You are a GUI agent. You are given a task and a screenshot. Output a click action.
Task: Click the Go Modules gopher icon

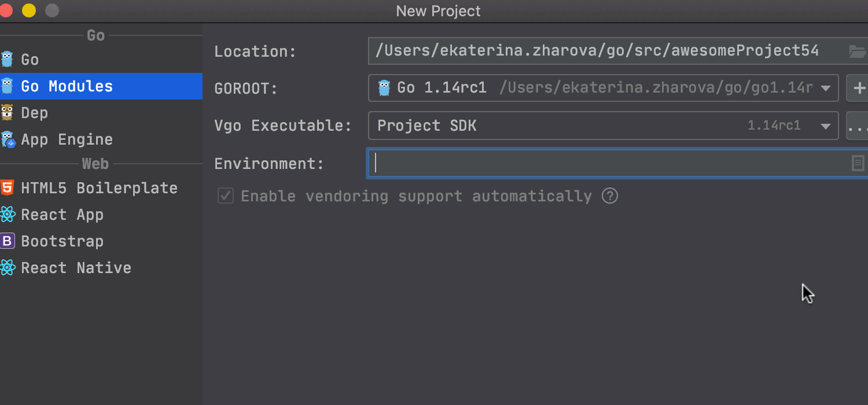tap(7, 86)
